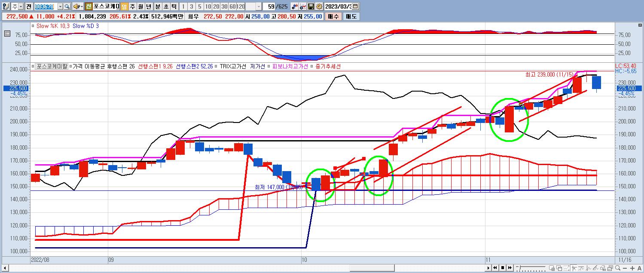Click the eraser with bars icon
Screen dimensions: 644x273
click(603, 268)
